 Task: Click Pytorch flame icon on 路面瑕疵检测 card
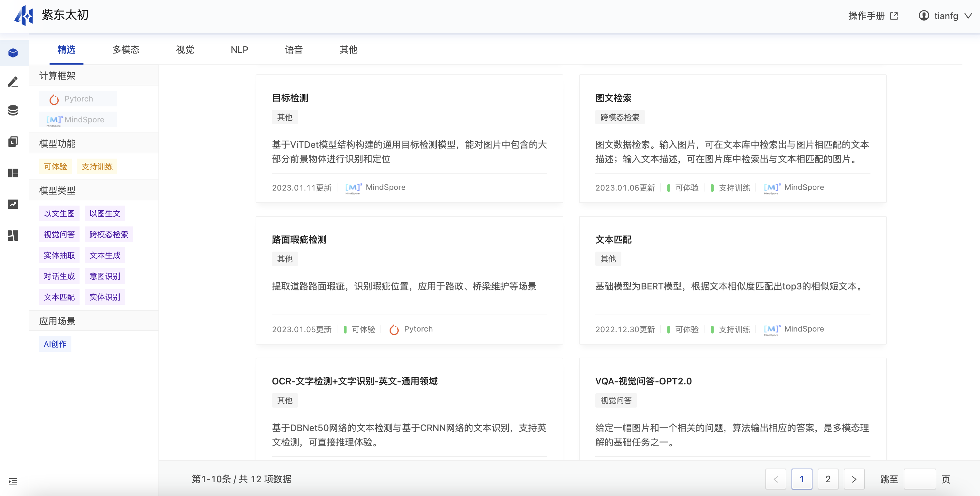click(394, 330)
